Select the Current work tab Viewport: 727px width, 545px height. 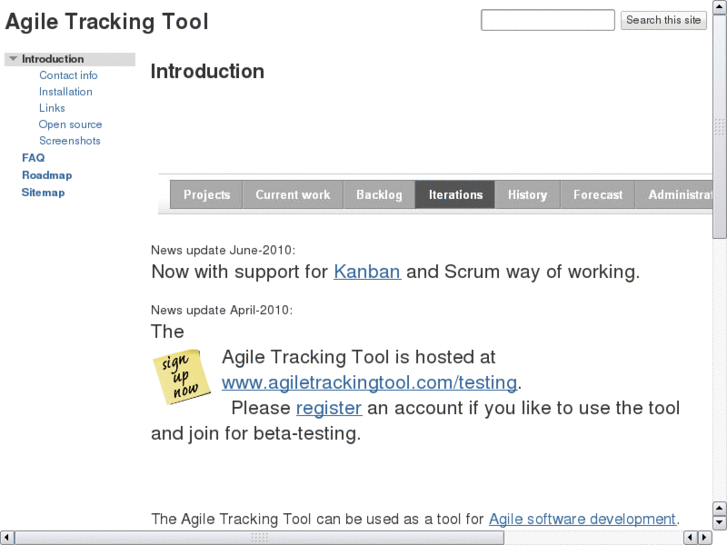(292, 195)
